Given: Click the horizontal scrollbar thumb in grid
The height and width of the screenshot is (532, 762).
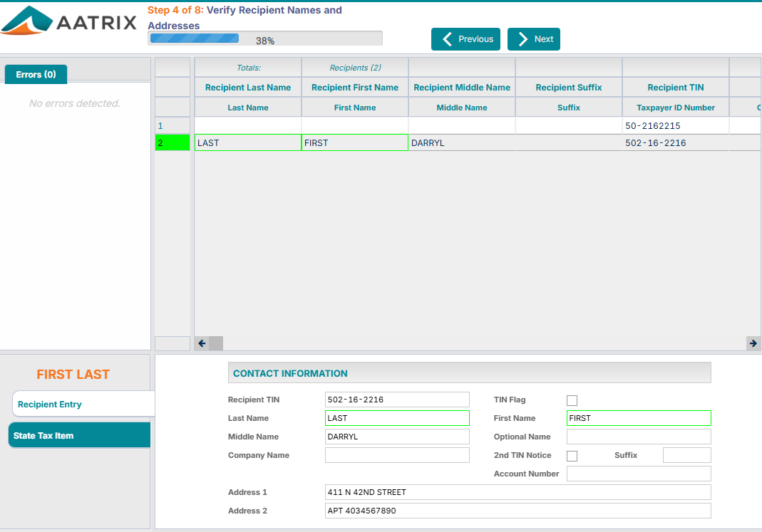Looking at the screenshot, I should click(216, 343).
